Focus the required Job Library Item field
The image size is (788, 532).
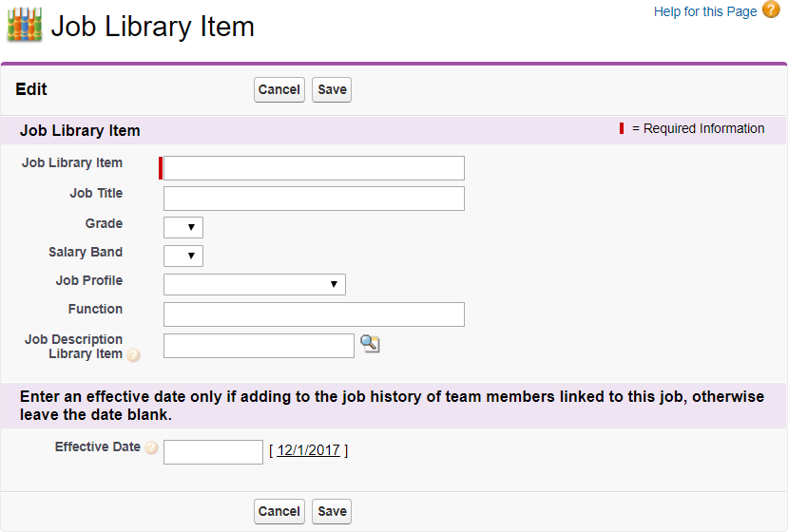pos(314,168)
